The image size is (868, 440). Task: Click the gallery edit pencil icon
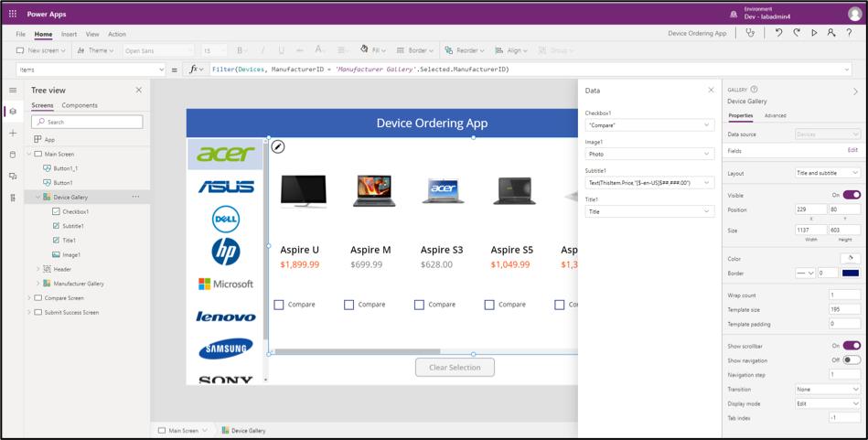coord(278,146)
